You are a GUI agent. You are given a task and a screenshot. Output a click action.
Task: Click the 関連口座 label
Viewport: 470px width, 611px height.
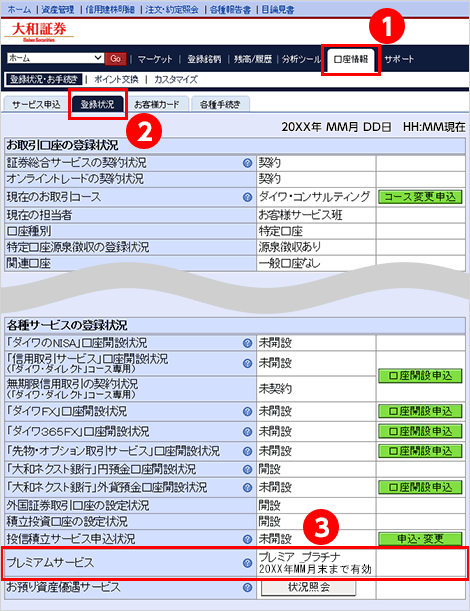coord(28,263)
